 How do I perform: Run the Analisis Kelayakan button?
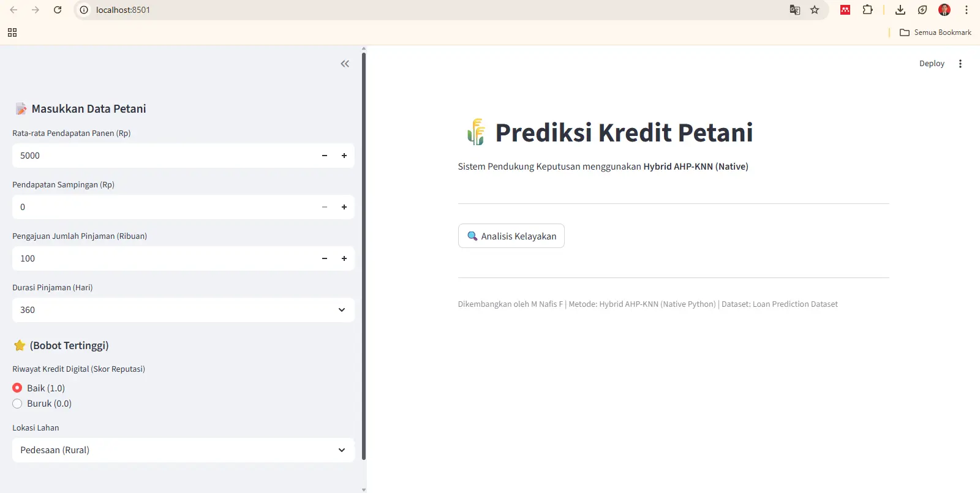(511, 236)
